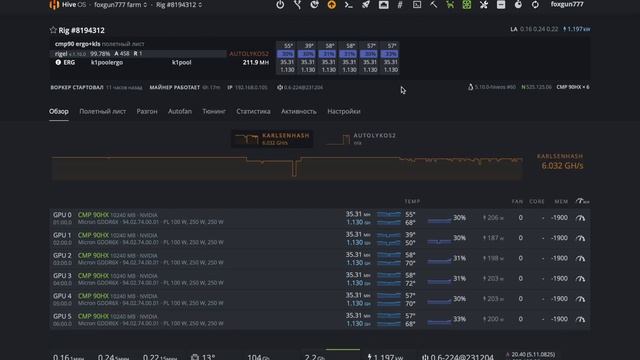Click the rigel miner row
The image size is (640, 360).
(x=139, y=53)
